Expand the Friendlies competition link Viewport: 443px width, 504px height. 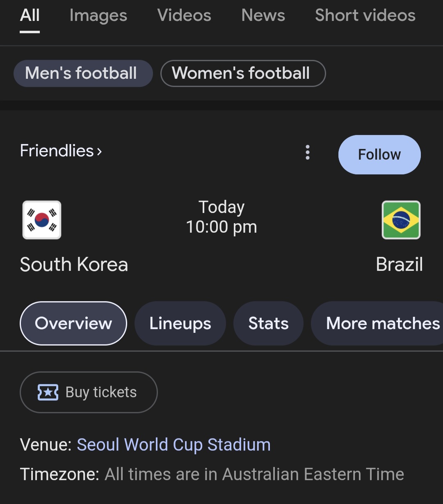57,151
